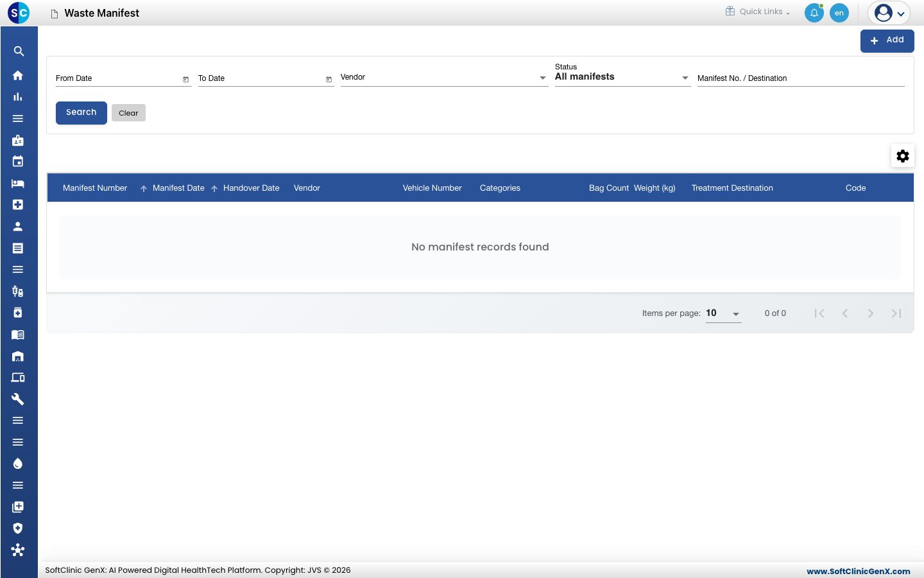The height and width of the screenshot is (578, 924).
Task: Open the syringe and vial sidebar icon
Action: (x=18, y=291)
